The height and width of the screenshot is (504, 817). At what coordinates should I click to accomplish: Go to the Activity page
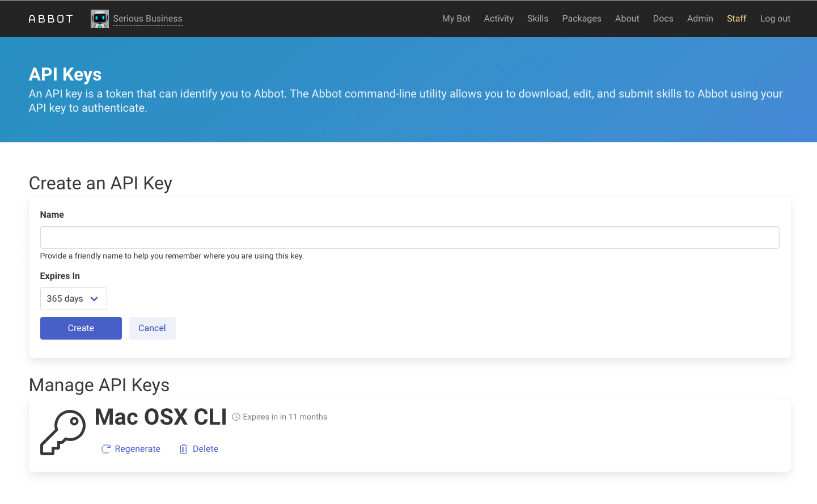click(x=499, y=19)
